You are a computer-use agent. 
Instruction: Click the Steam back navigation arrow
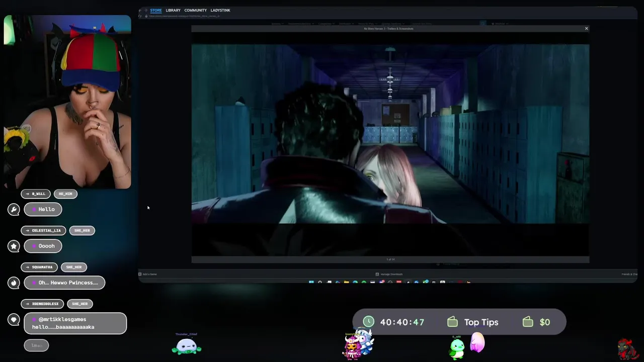(x=140, y=10)
